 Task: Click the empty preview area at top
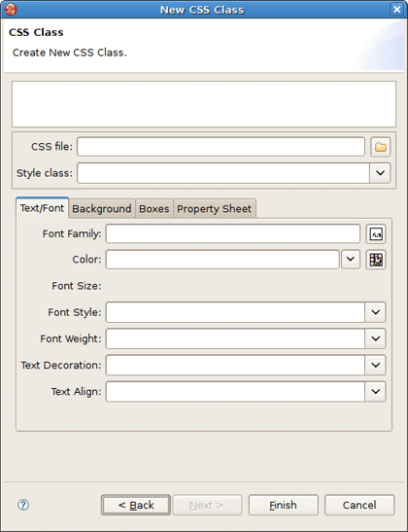[x=204, y=104]
